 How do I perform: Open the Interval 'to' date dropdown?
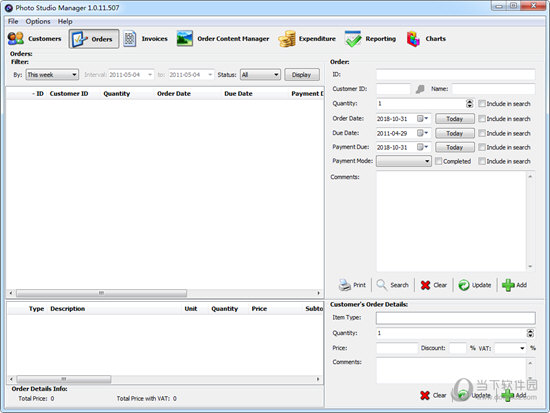click(x=210, y=75)
